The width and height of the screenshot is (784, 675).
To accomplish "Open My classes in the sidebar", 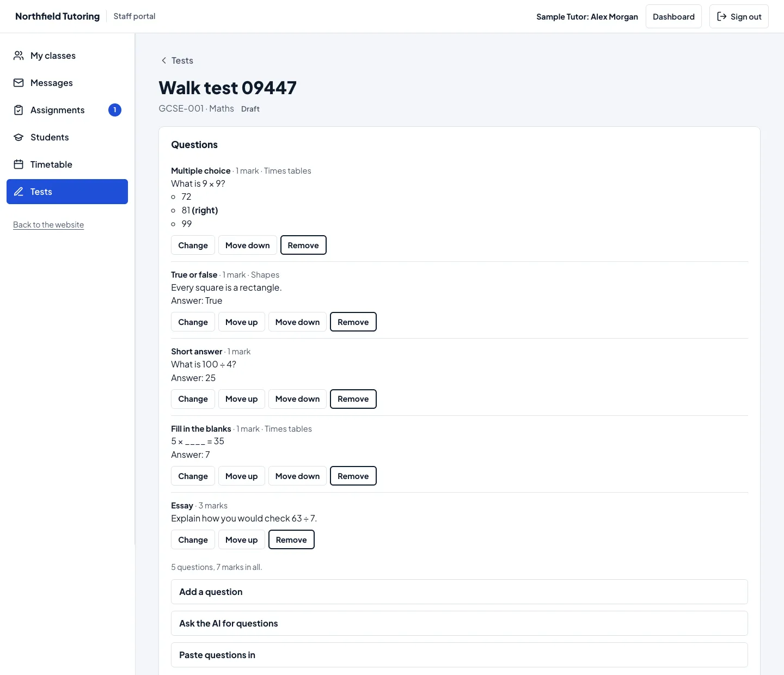I will [x=67, y=56].
